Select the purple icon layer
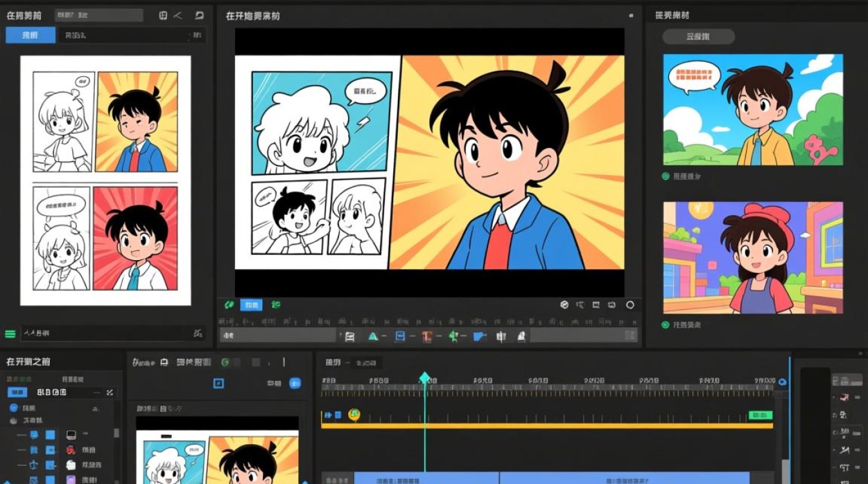Screen dimensions: 868x484 (71, 479)
